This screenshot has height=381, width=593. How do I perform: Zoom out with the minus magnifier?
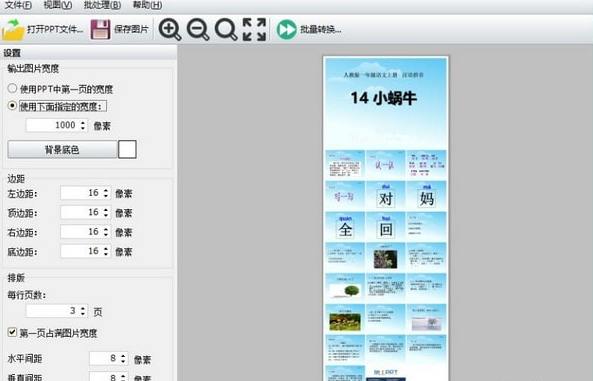click(x=198, y=29)
